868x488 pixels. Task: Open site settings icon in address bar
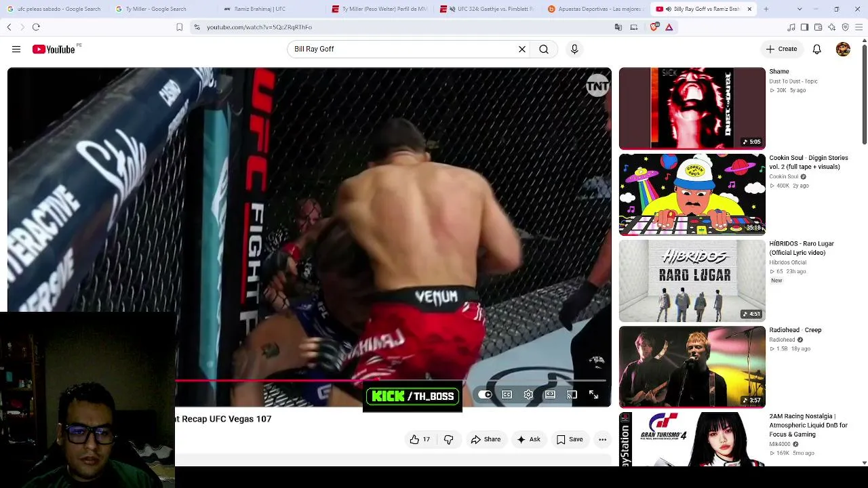tap(197, 27)
